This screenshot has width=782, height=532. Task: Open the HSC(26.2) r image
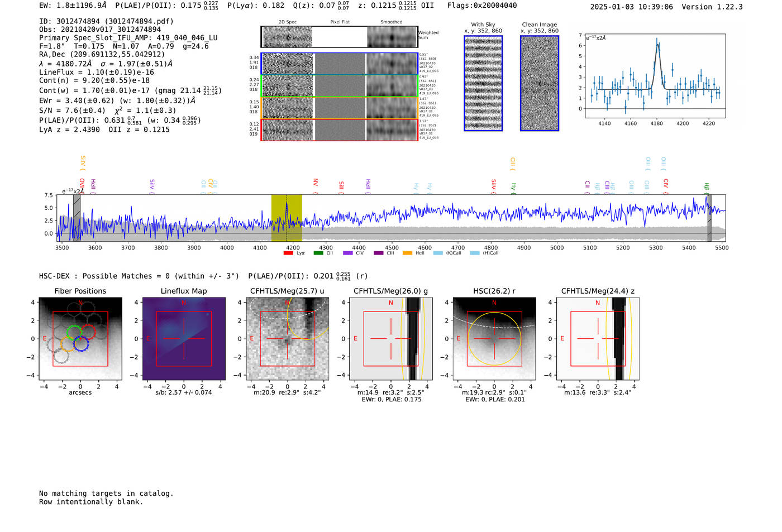click(494, 339)
